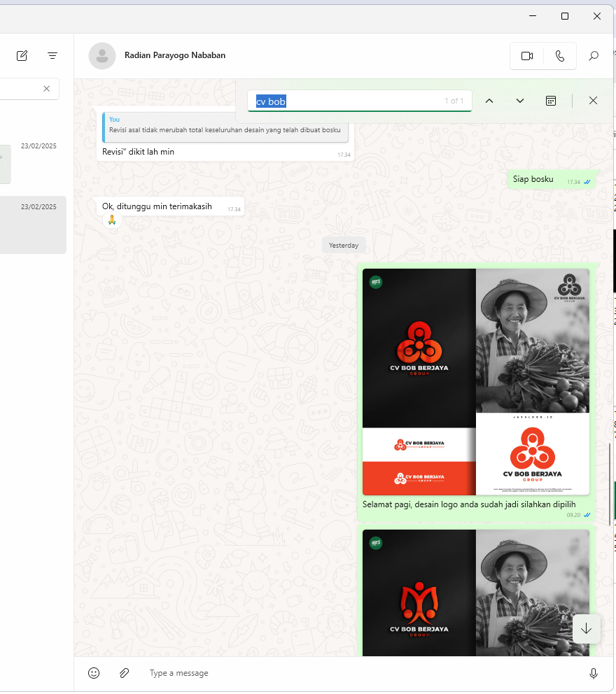The width and height of the screenshot is (616, 694).
Task: Open first CV Bob Berjaya logo image
Action: click(475, 381)
